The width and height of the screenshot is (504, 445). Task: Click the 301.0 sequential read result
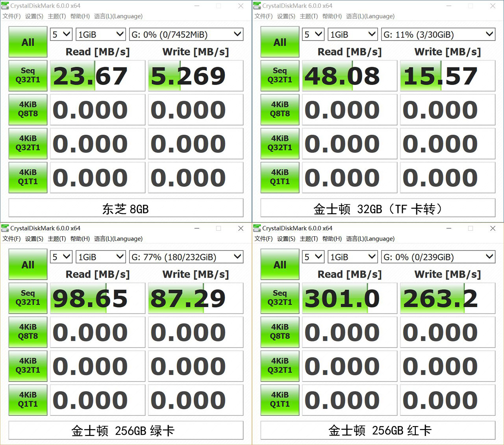(350, 298)
